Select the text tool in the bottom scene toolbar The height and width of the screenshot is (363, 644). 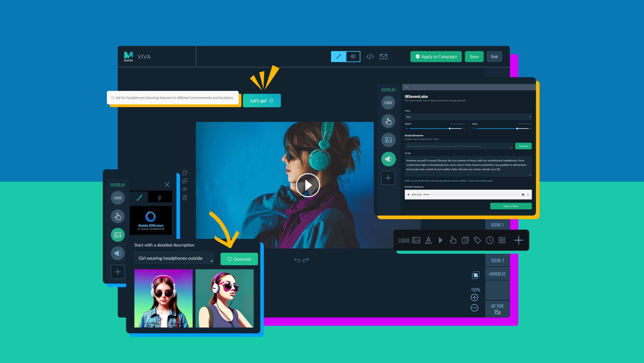pos(428,240)
